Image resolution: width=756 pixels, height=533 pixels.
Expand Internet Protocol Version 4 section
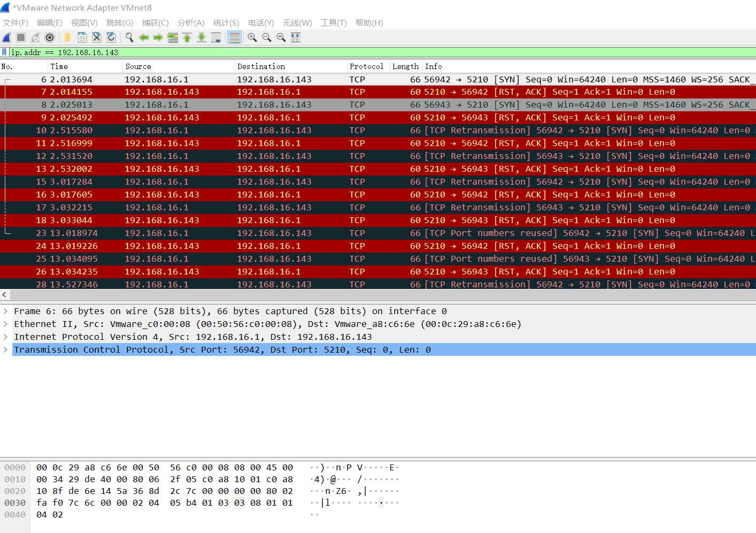pos(5,337)
